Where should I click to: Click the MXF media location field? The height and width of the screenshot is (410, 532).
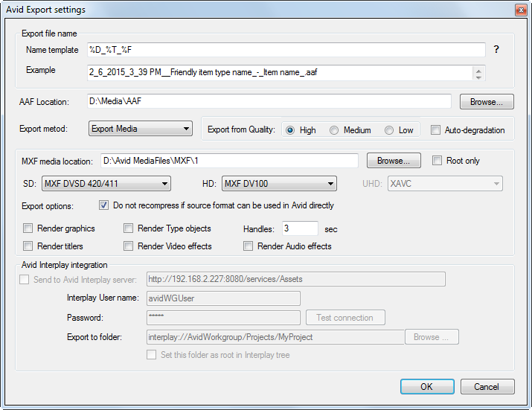pos(229,161)
